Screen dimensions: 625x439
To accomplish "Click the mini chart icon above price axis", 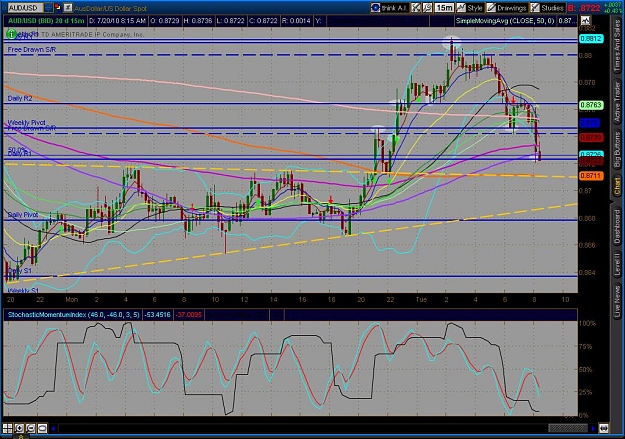I will pyautogui.click(x=585, y=20).
